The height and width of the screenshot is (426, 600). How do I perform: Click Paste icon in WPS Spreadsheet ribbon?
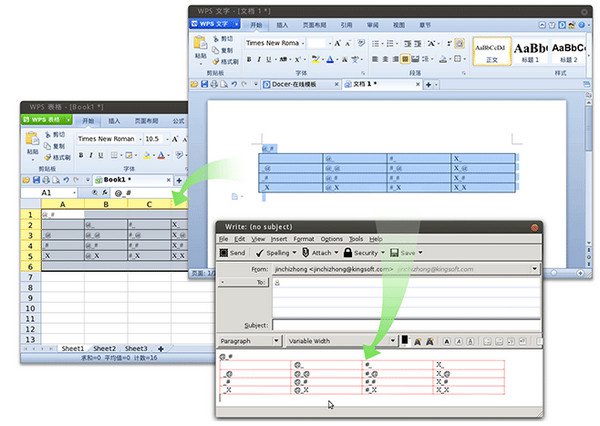(x=32, y=139)
